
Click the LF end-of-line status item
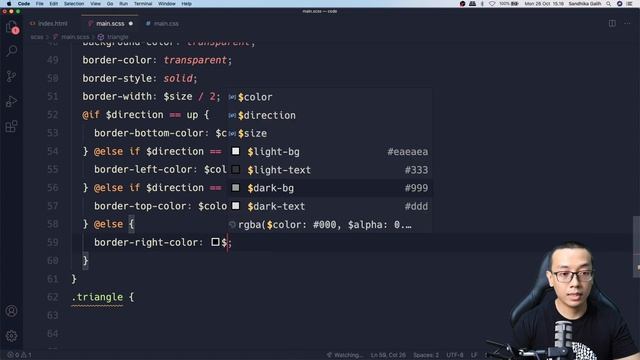[474, 355]
